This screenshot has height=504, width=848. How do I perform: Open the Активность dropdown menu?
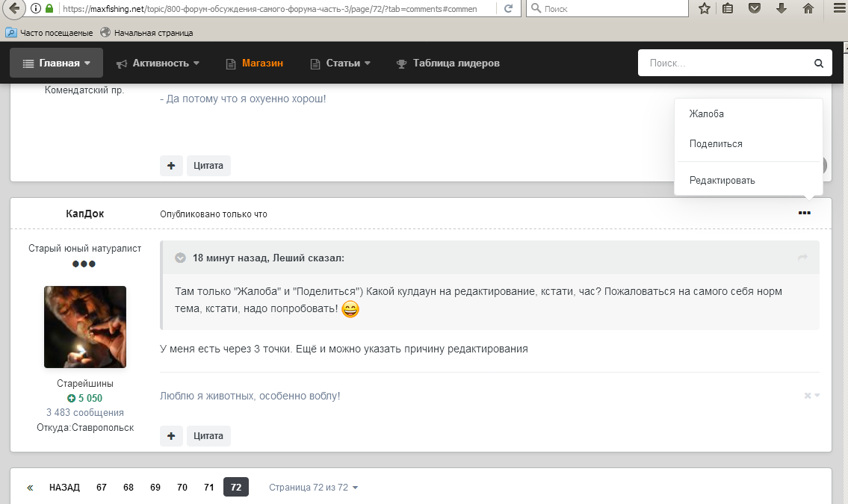coord(158,63)
